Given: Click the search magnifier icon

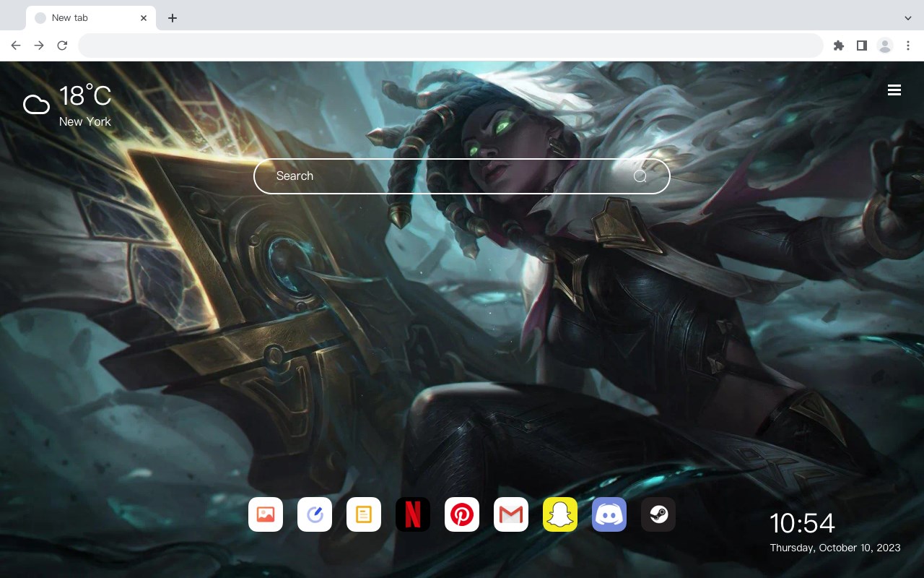Looking at the screenshot, I should [x=640, y=176].
